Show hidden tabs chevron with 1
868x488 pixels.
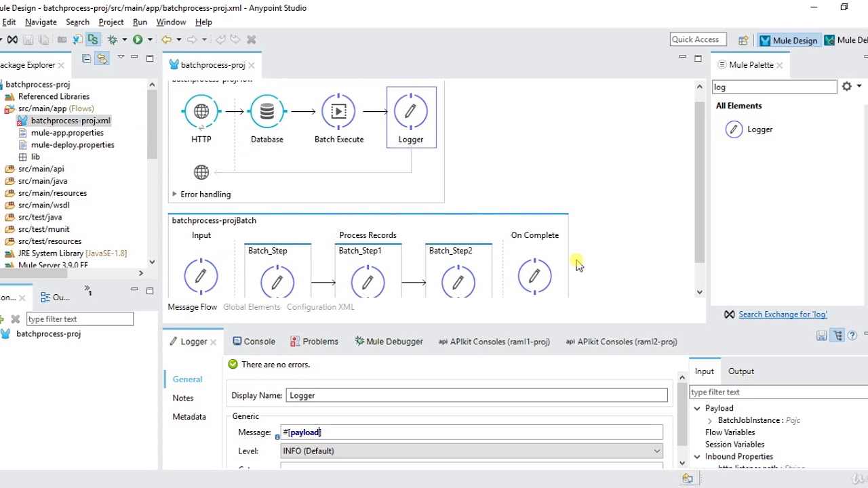[88, 291]
